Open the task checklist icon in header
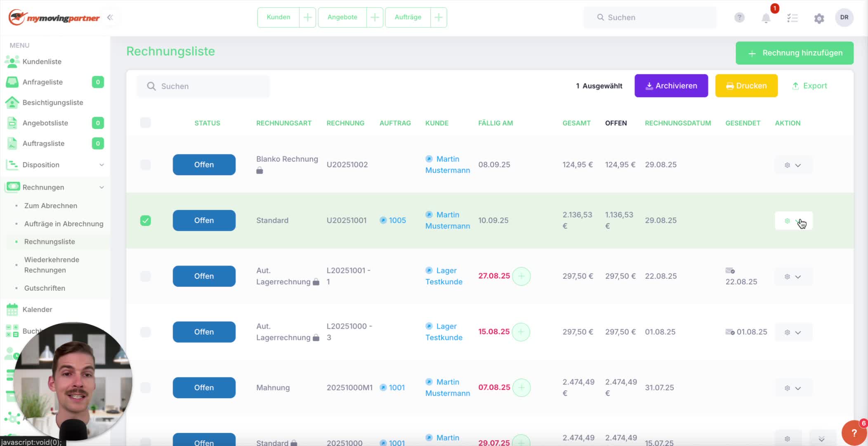Image resolution: width=868 pixels, height=446 pixels. (793, 18)
